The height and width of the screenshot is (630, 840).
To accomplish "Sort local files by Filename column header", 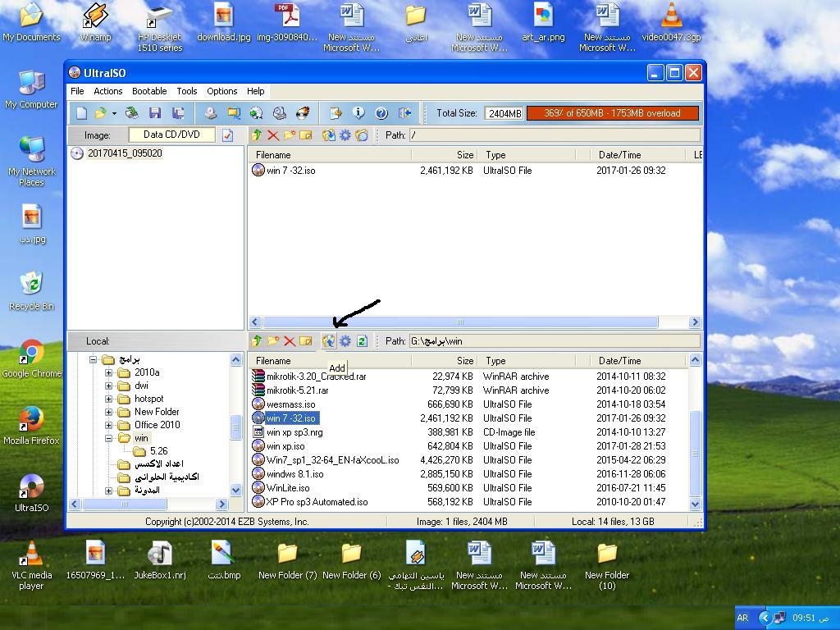I will [x=330, y=361].
